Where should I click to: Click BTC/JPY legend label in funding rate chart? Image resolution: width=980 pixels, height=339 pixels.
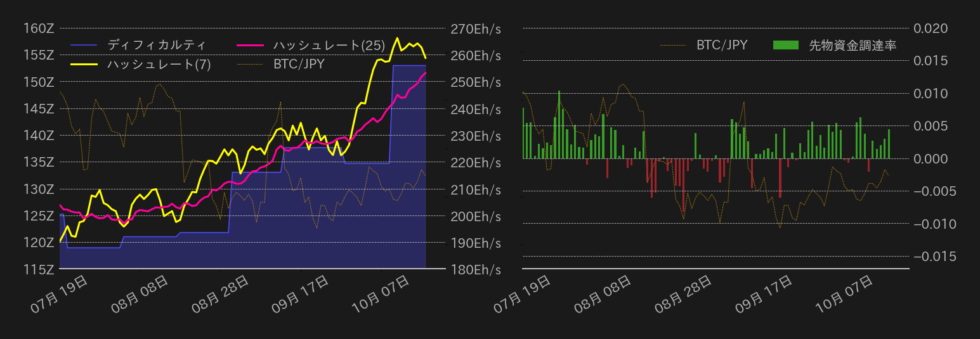click(x=722, y=45)
